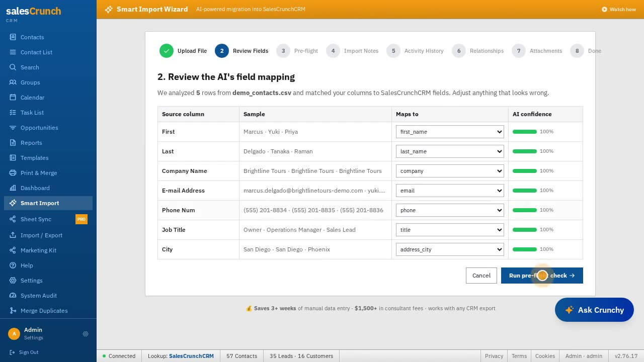The width and height of the screenshot is (644, 362).
Task: Select the Import Notes step
Action: pos(352,51)
